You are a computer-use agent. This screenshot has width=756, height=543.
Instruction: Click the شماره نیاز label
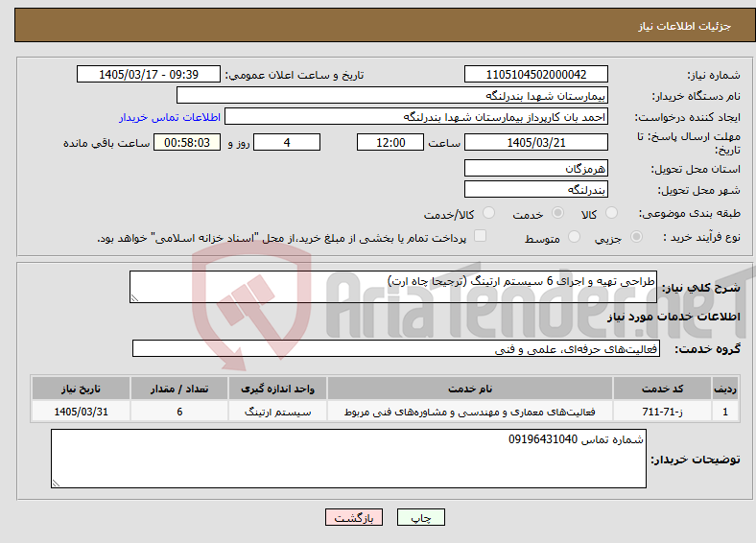(714, 75)
